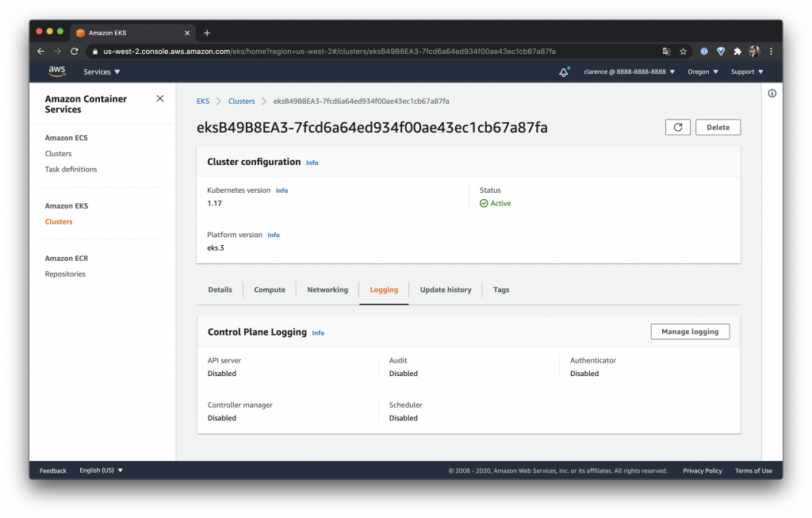Click the AWS logo home icon

click(x=57, y=71)
